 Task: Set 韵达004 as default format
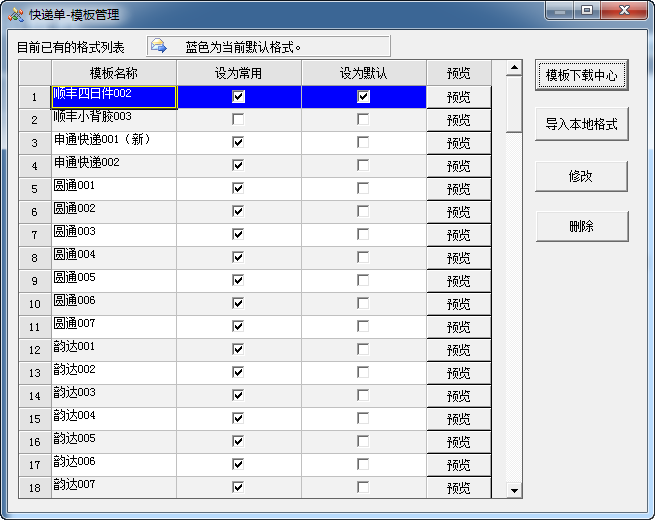[363, 418]
